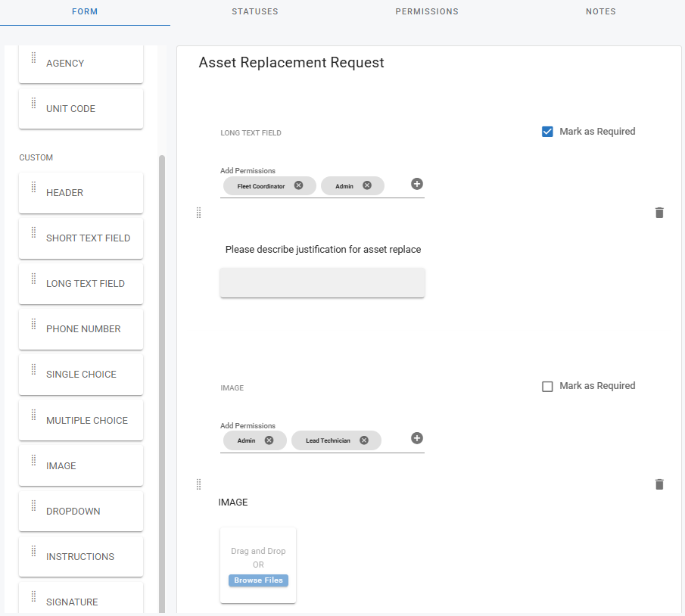Select the Signature field type
The image size is (685, 616).
pos(81,602)
